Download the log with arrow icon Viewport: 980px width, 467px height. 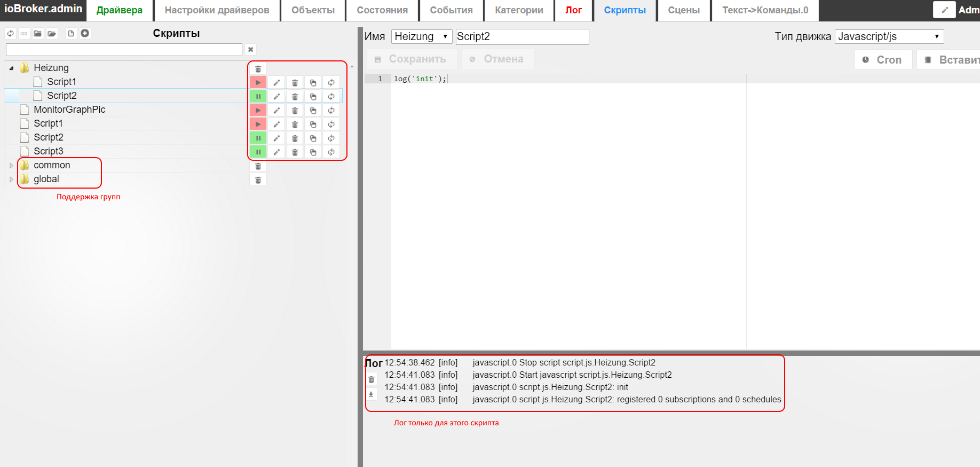click(x=372, y=394)
